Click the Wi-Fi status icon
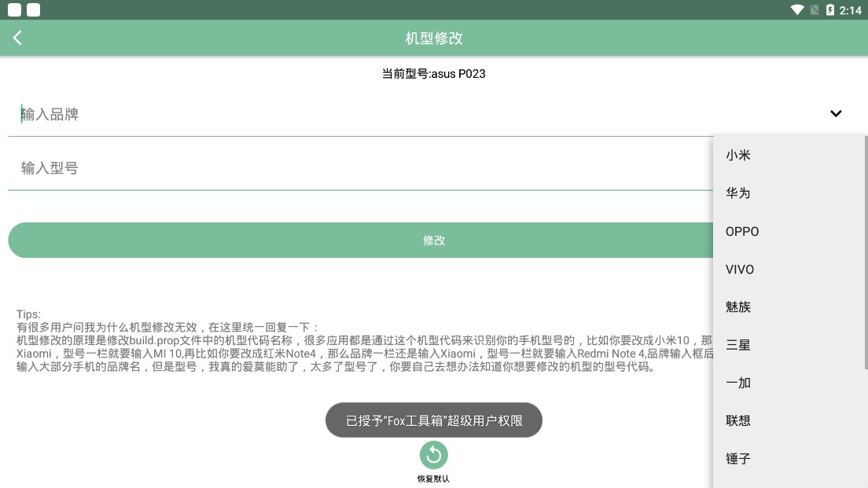The image size is (868, 488). point(797,10)
